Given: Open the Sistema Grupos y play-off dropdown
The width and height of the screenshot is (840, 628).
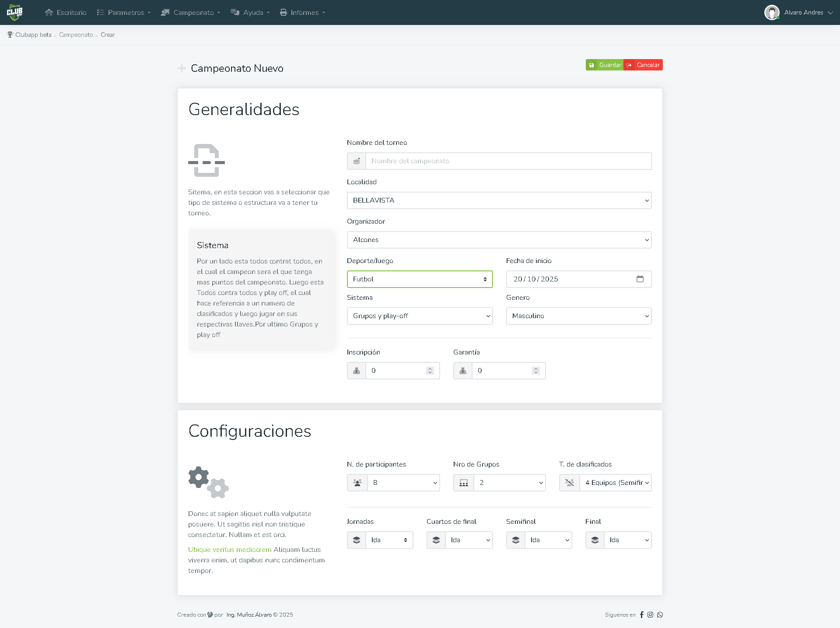Looking at the screenshot, I should pyautogui.click(x=420, y=316).
